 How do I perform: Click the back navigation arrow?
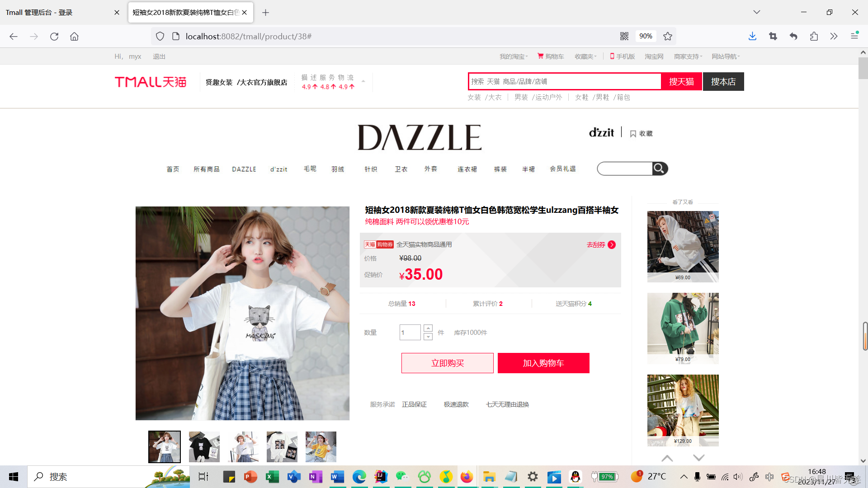[x=14, y=36]
